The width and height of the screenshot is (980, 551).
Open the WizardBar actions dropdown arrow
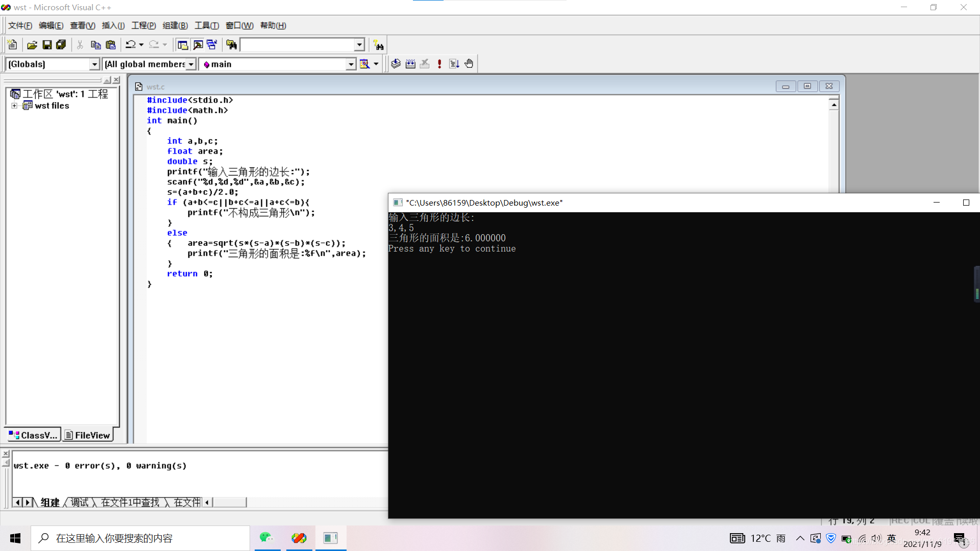[376, 64]
